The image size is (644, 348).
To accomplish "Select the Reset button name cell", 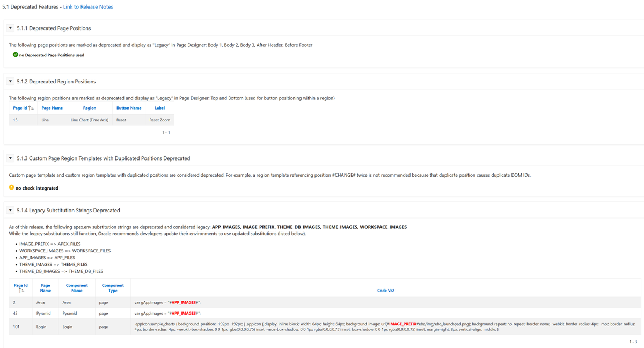I will (x=129, y=120).
